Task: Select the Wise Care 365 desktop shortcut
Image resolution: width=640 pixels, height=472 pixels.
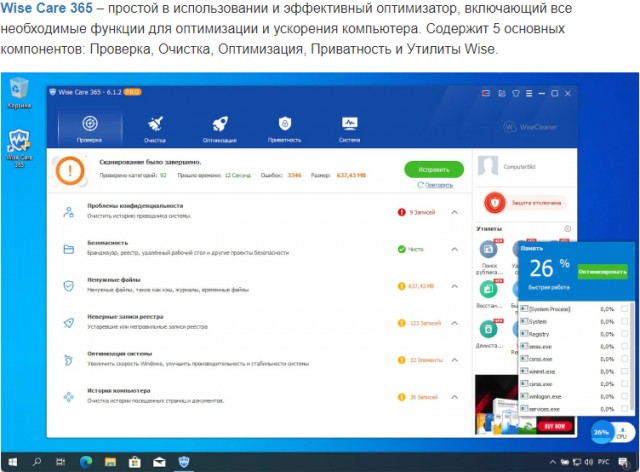Action: [x=19, y=148]
